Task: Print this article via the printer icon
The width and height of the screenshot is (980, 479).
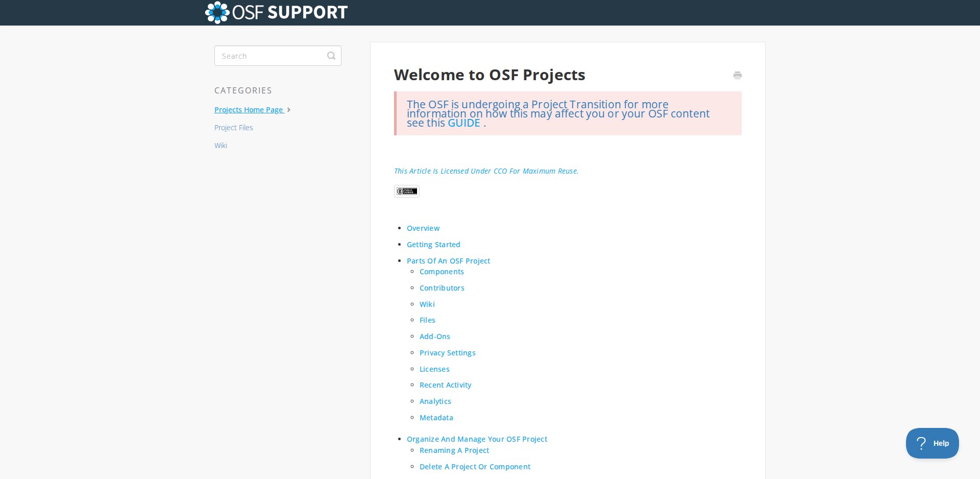Action: point(738,76)
